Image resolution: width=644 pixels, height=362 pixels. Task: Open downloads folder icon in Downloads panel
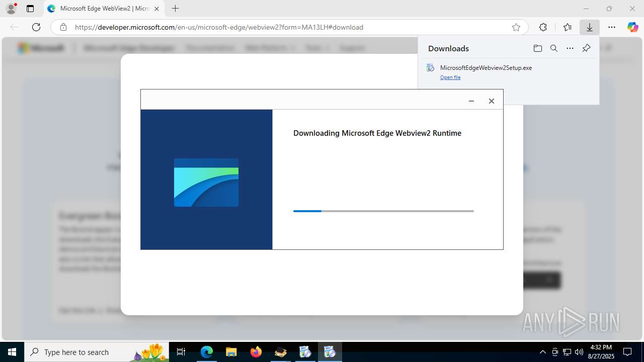pyautogui.click(x=538, y=48)
